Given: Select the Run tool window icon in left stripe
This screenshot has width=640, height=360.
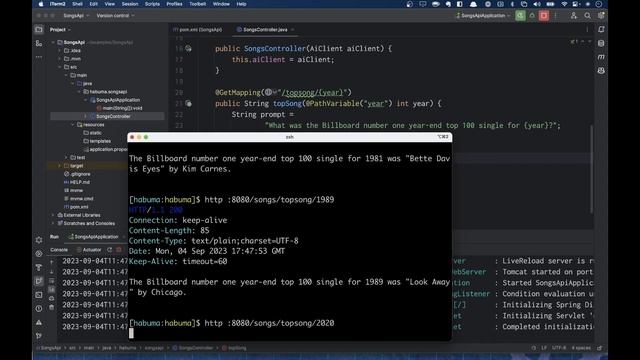Looking at the screenshot, I should 39,281.
